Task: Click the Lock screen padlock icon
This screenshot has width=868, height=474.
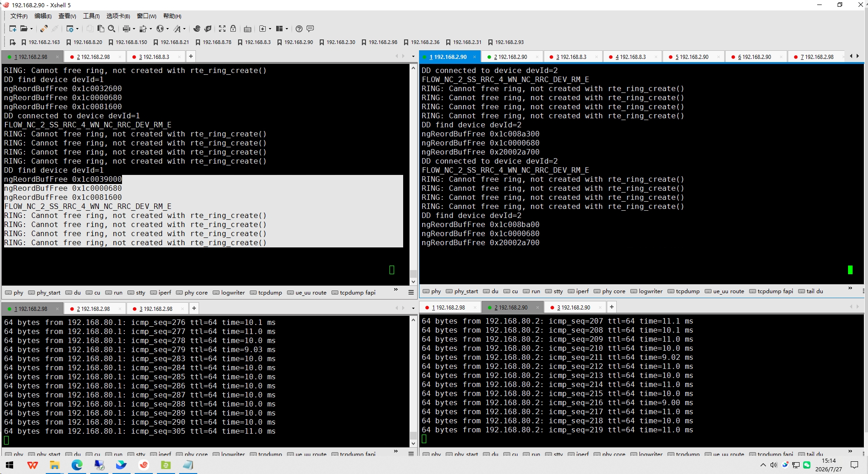Action: coord(233,29)
